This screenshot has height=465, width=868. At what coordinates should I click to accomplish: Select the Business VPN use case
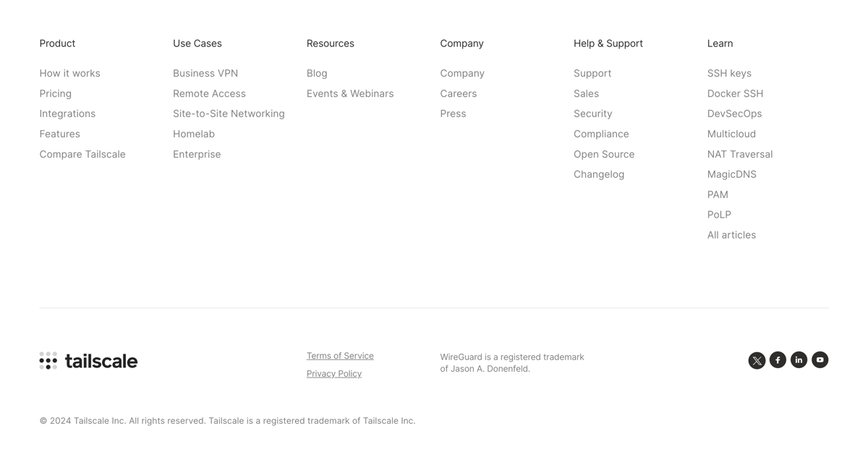(205, 73)
